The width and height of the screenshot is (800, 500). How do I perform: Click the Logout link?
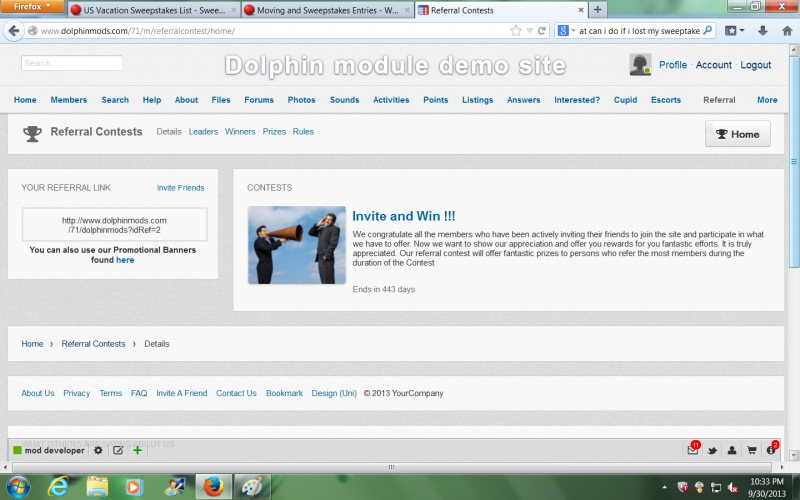tap(756, 65)
